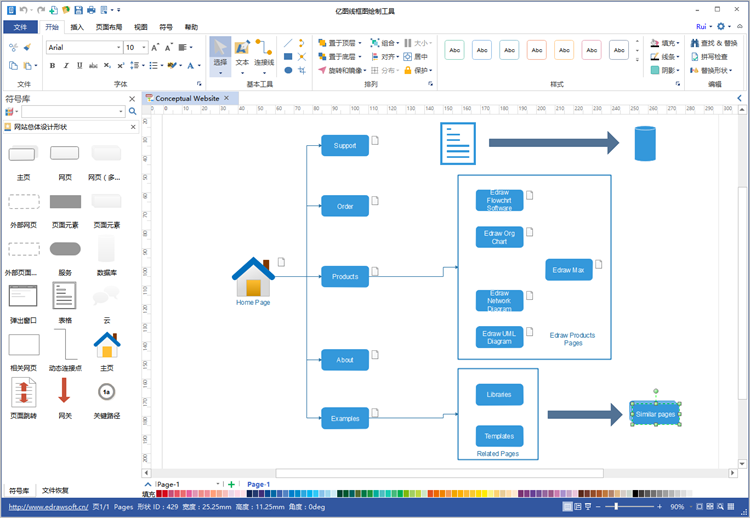
Task: Click the Rui account button
Action: pos(704,26)
